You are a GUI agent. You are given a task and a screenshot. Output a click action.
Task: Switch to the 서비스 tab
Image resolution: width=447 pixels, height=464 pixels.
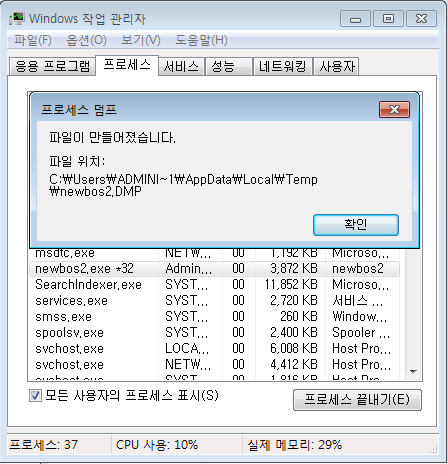(181, 66)
